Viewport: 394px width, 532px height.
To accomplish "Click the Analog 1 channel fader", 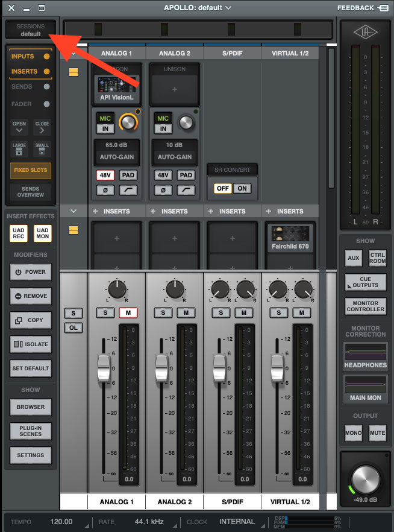I will [104, 368].
